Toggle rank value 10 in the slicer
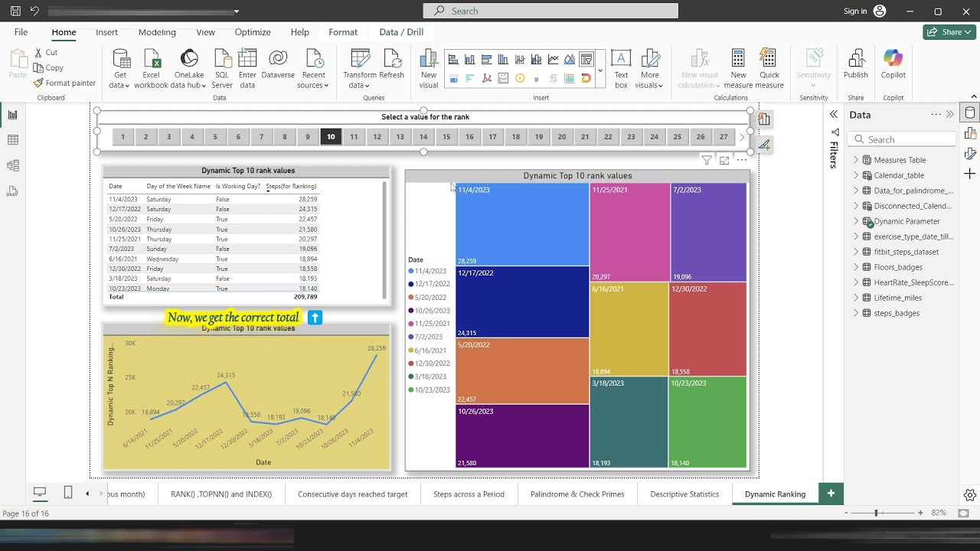 click(x=331, y=137)
